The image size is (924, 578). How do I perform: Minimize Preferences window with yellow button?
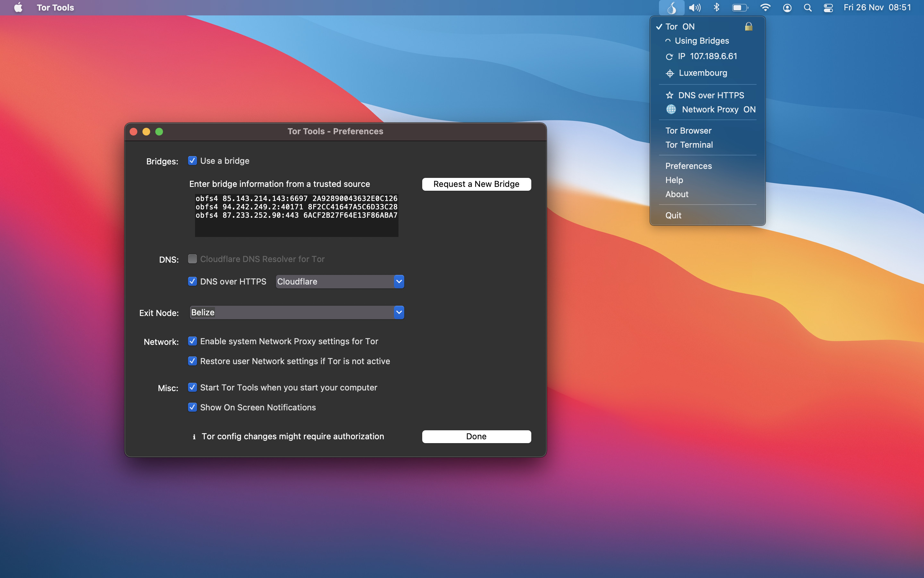(146, 132)
